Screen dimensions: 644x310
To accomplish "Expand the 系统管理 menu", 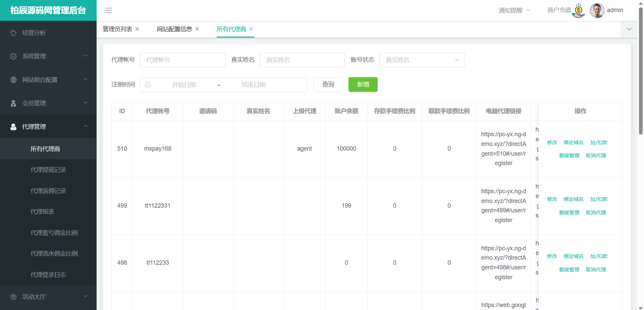I will 86,56.
